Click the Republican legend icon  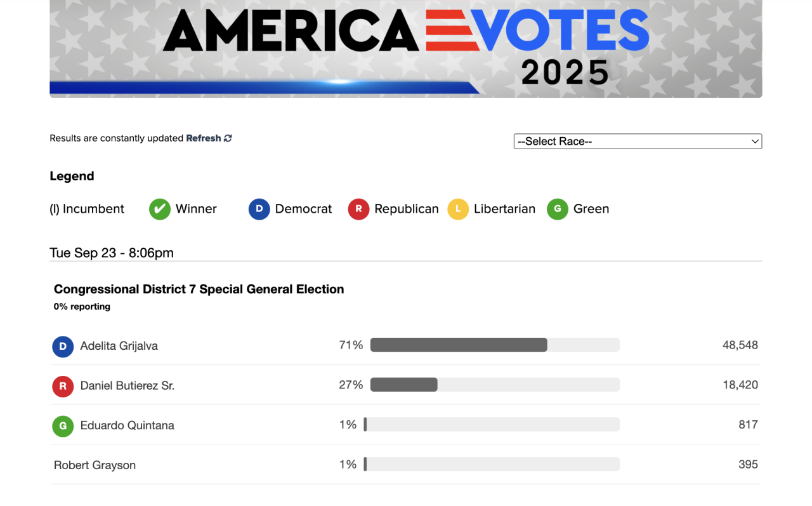point(358,209)
